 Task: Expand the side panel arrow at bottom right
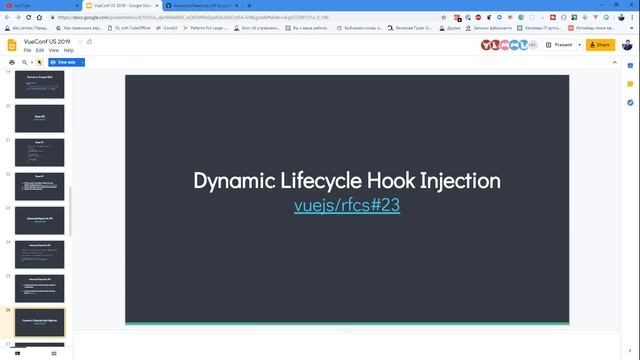[630, 351]
